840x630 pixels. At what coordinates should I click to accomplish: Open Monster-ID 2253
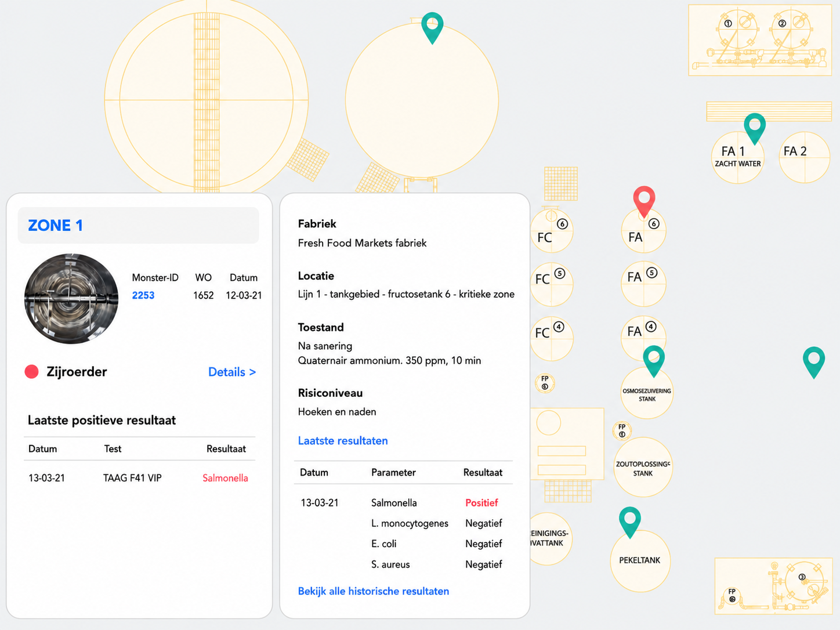pos(143,295)
